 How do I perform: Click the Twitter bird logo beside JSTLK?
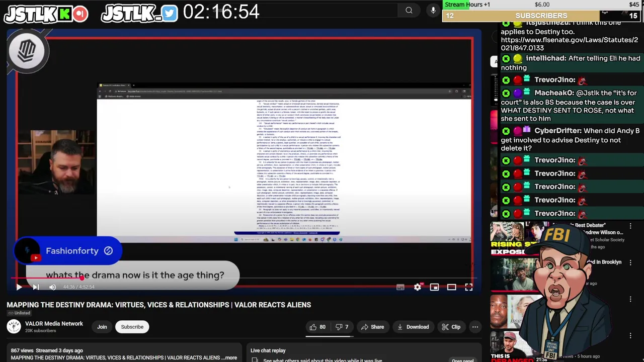[170, 14]
